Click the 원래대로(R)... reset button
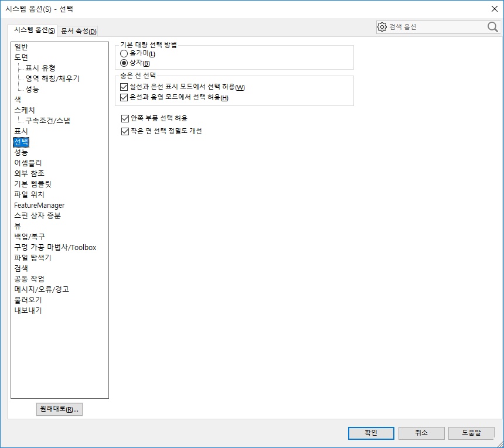The image size is (504, 448). 59,409
